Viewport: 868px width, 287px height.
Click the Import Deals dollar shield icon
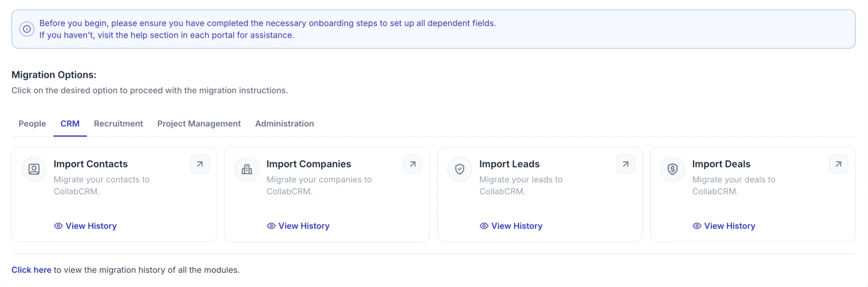tap(673, 169)
